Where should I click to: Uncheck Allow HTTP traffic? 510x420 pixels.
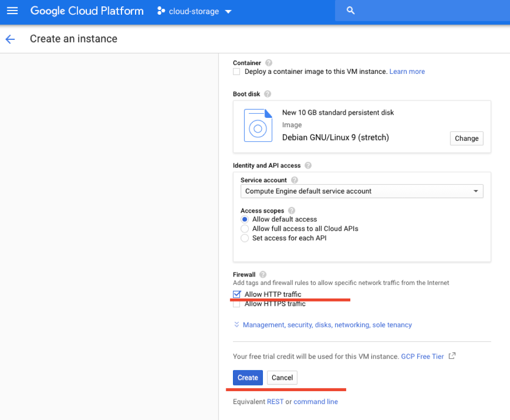tap(237, 294)
